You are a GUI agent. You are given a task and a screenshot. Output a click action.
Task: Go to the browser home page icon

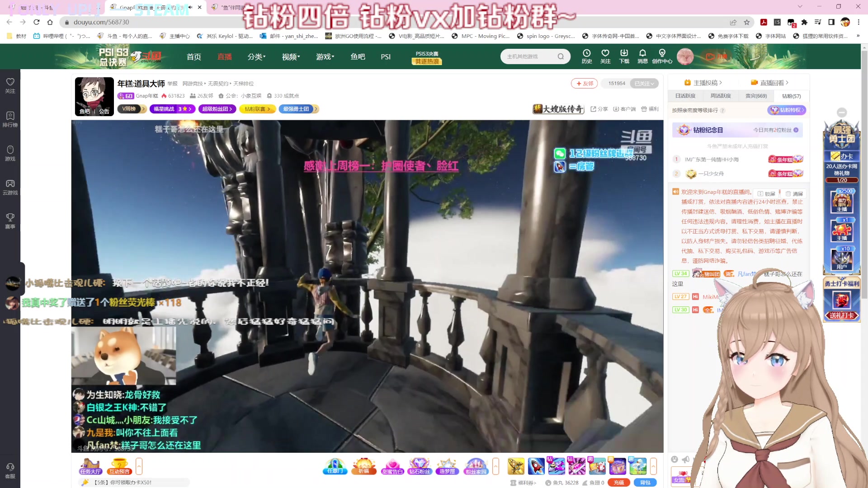pyautogui.click(x=50, y=22)
